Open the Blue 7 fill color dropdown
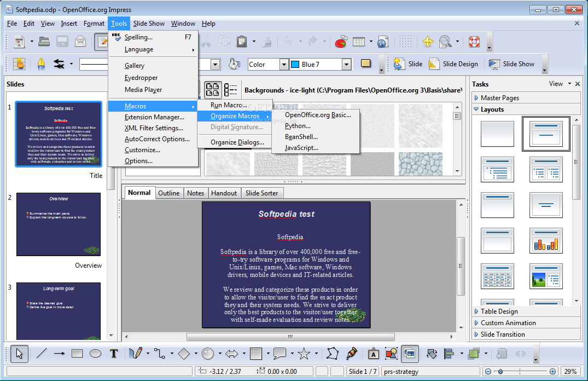588x381 pixels. pos(346,65)
